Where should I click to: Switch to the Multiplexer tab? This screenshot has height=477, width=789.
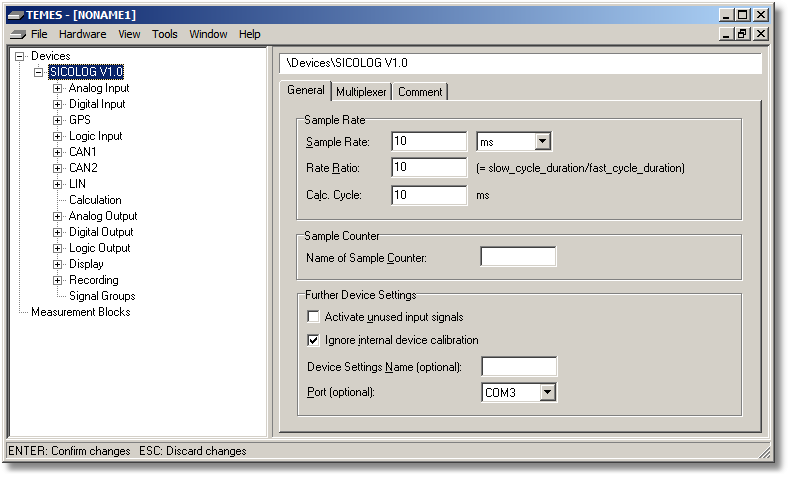pyautogui.click(x=361, y=92)
